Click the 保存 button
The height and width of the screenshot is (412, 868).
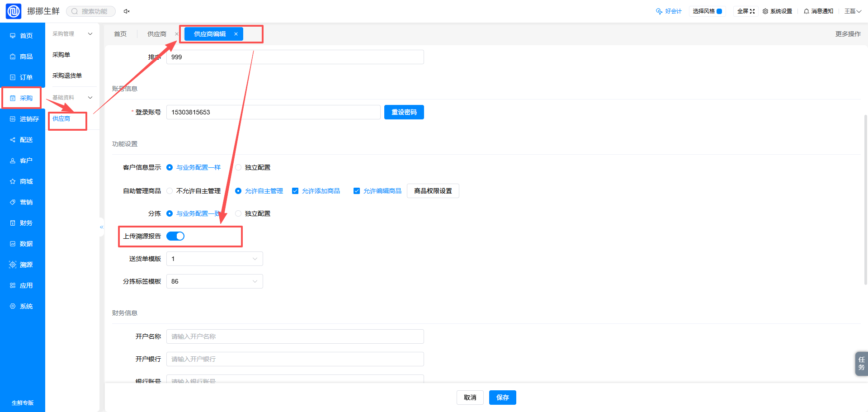point(503,398)
